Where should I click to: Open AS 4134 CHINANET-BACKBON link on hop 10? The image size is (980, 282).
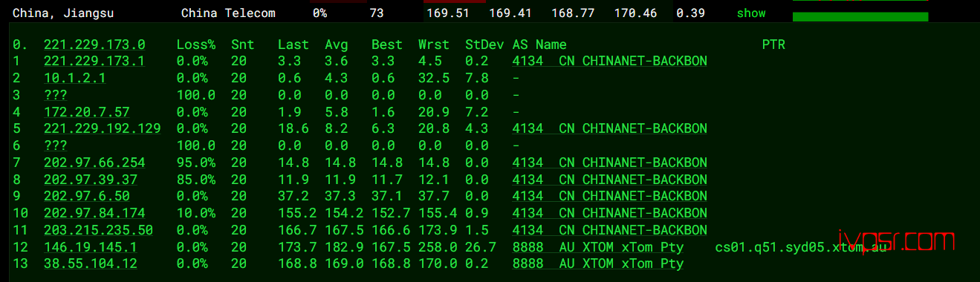click(610, 213)
